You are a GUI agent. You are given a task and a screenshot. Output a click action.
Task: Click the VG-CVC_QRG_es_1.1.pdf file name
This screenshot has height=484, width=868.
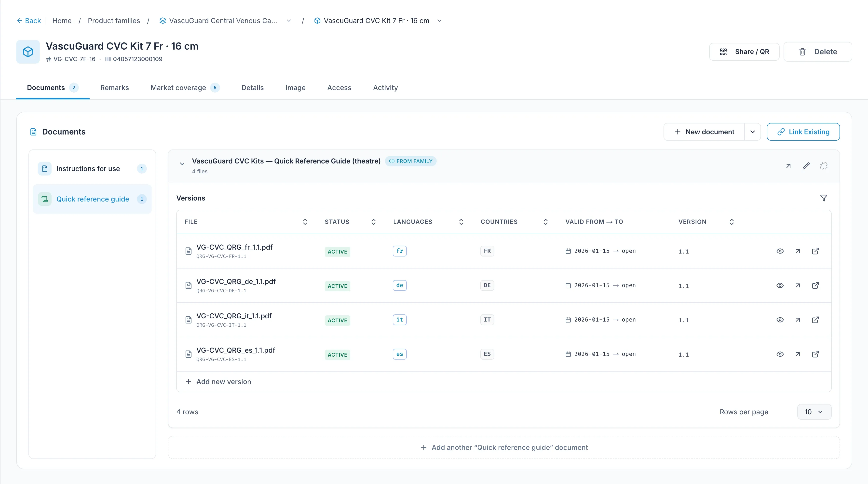(x=236, y=351)
